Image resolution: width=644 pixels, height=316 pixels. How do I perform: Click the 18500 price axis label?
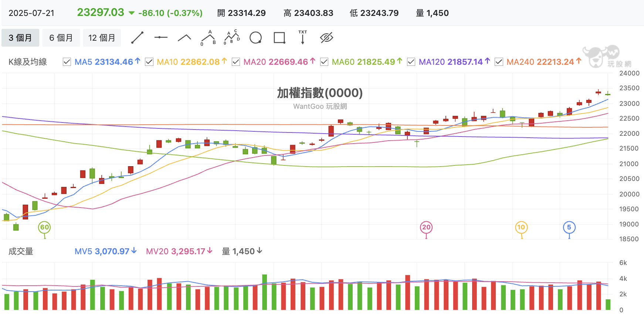(629, 239)
